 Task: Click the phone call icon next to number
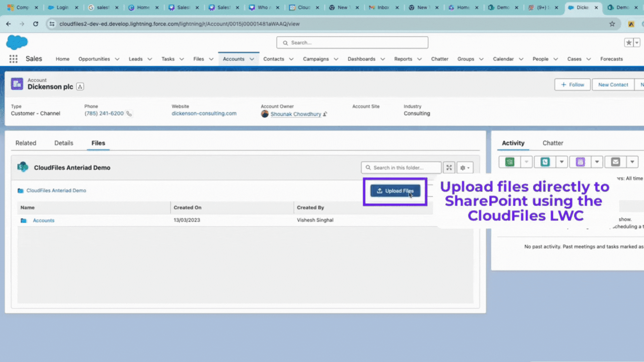(129, 113)
